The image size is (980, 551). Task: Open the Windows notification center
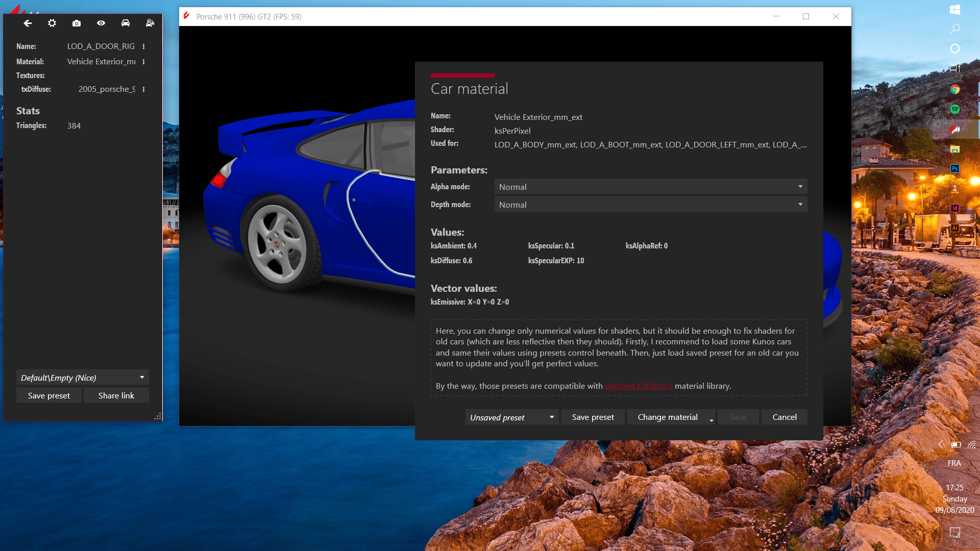click(955, 533)
